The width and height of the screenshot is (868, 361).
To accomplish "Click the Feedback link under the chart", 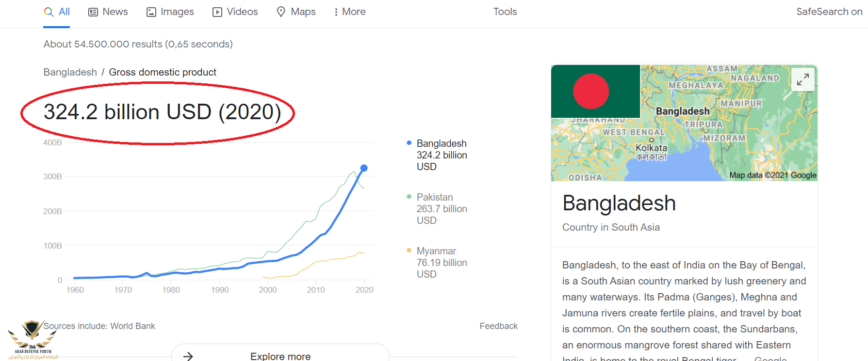I will (498, 326).
